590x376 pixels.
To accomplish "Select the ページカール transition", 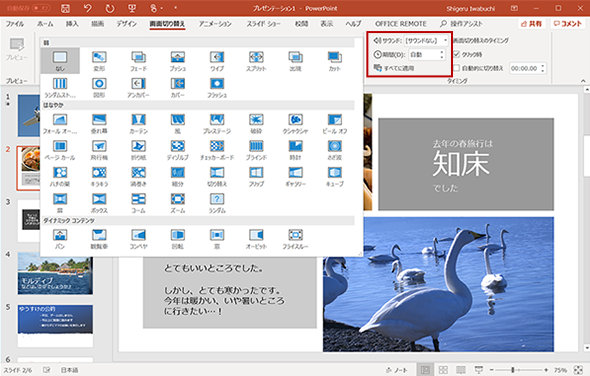I will pos(60,150).
